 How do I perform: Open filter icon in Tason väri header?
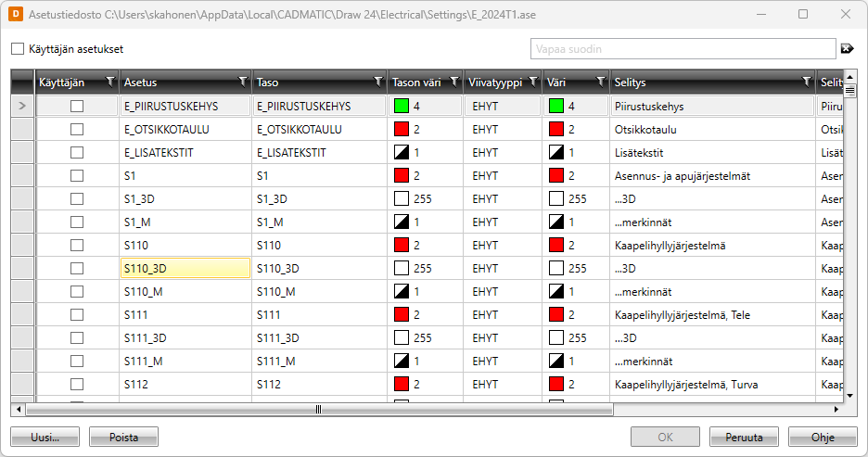point(454,82)
